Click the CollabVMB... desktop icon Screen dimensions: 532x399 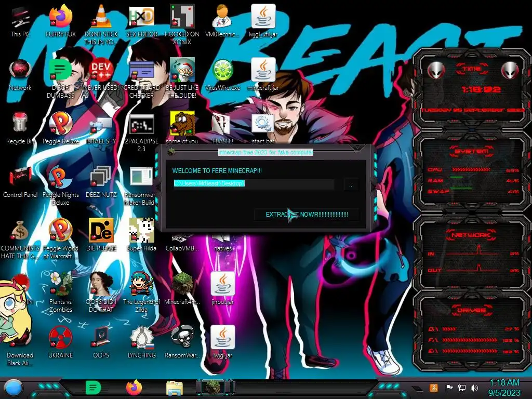(182, 242)
